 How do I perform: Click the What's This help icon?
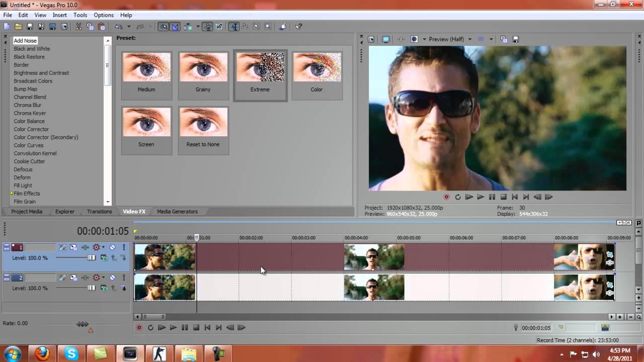298,27
